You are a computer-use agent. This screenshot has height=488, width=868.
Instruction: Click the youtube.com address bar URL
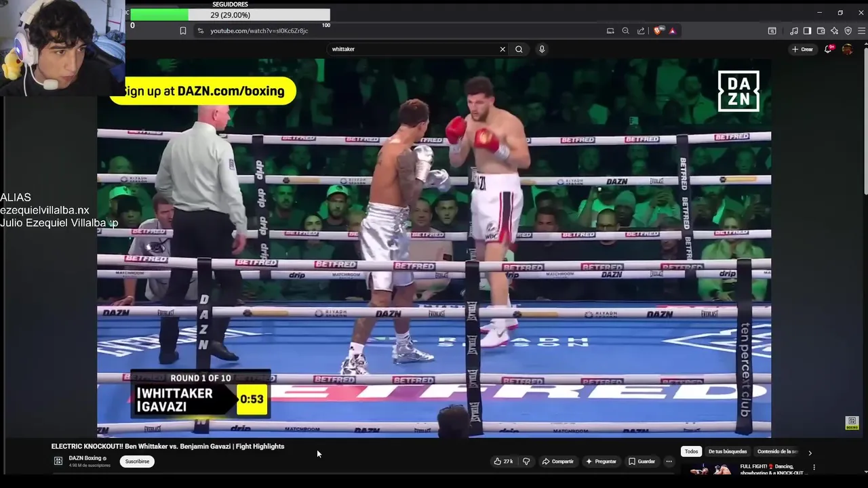[x=259, y=30]
